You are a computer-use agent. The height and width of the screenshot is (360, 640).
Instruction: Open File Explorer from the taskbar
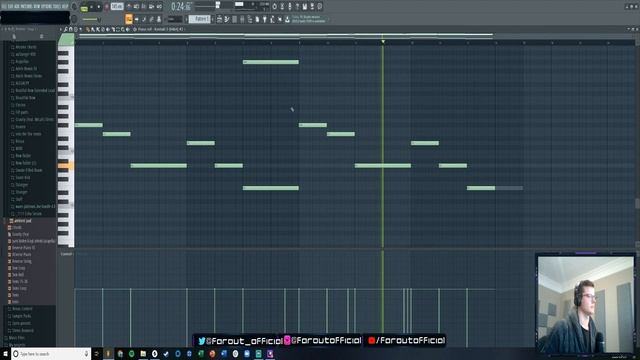click(x=143, y=353)
